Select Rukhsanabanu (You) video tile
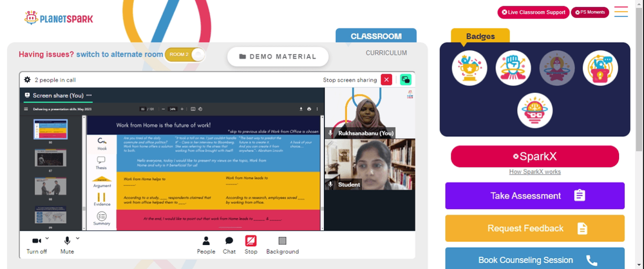This screenshot has width=644, height=269. [370, 112]
